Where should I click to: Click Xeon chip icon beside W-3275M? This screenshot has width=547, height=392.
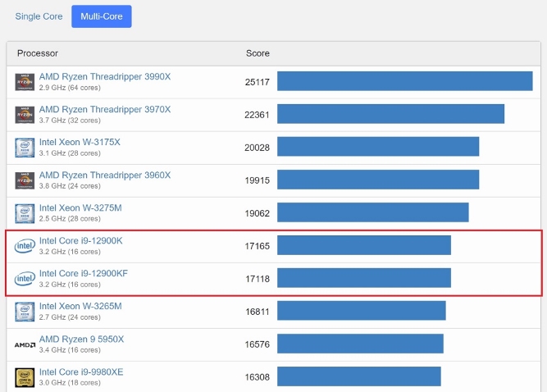pyautogui.click(x=25, y=213)
